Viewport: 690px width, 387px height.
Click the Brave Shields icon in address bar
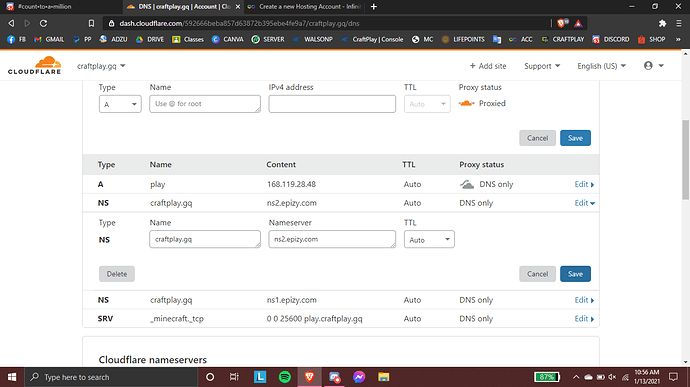coord(562,23)
